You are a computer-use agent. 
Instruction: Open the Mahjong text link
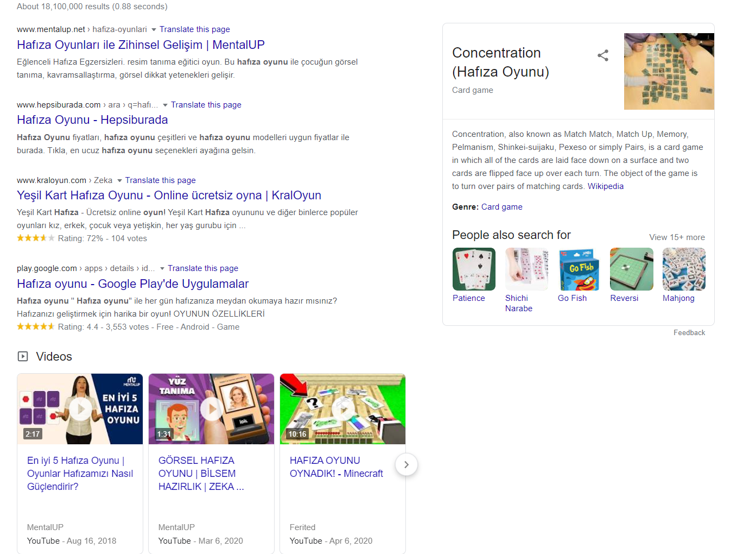[678, 298]
